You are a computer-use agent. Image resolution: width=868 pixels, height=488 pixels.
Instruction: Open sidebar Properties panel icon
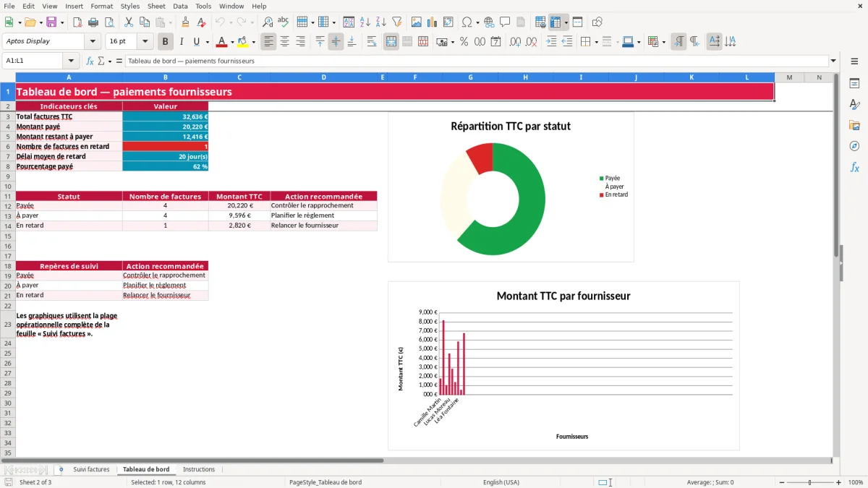point(854,84)
